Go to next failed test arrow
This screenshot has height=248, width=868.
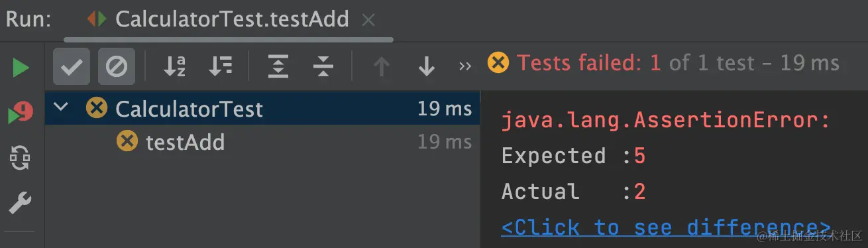click(x=427, y=66)
